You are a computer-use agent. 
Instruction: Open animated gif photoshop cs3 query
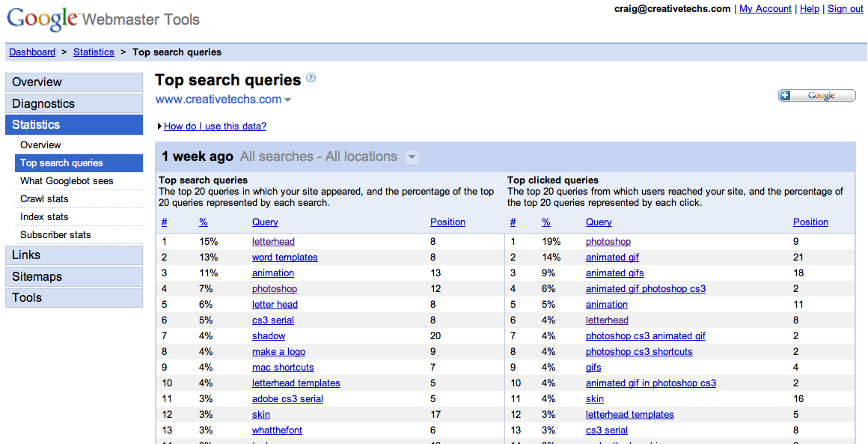646,289
